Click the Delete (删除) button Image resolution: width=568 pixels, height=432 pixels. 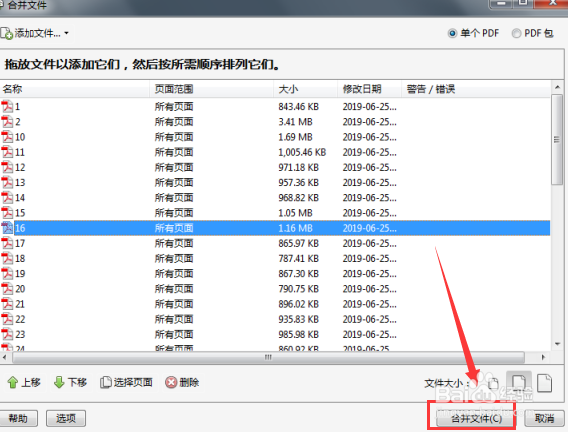tap(182, 382)
